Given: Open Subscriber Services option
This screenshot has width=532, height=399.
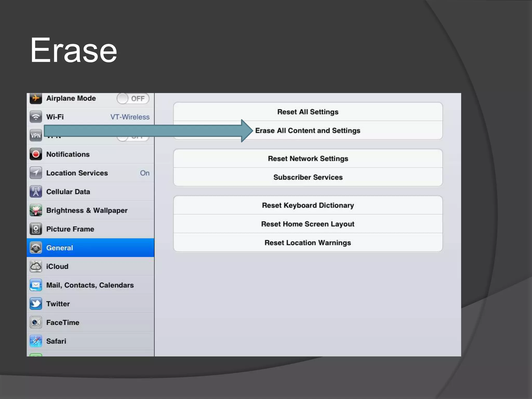Looking at the screenshot, I should click(x=308, y=177).
